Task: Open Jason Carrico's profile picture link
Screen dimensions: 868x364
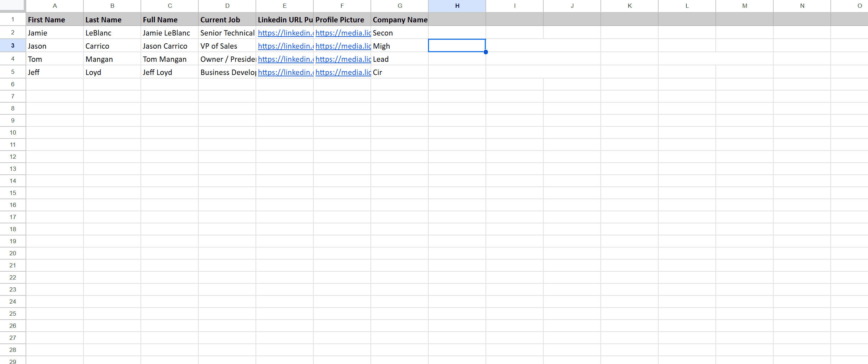Action: 343,46
